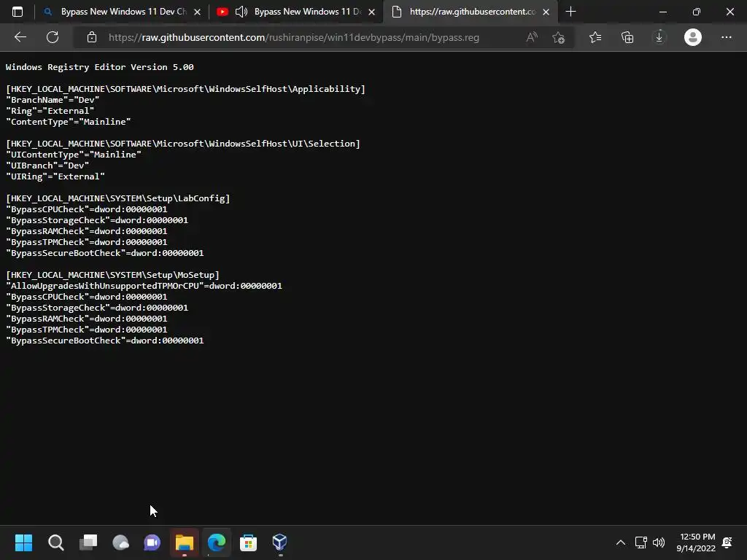This screenshot has height=560, width=747.
Task: Click BypassSecureBootCheck under MoSetup
Action: (x=105, y=341)
